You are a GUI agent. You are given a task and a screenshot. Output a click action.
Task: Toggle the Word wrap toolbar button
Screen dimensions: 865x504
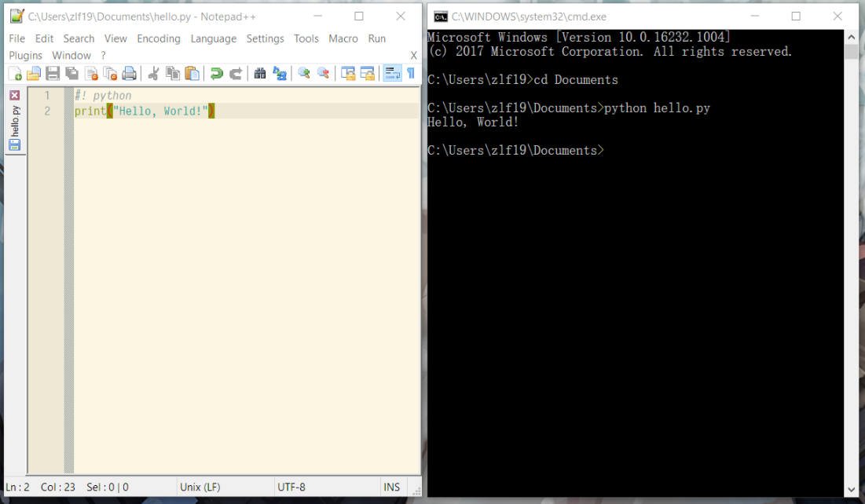pos(392,74)
